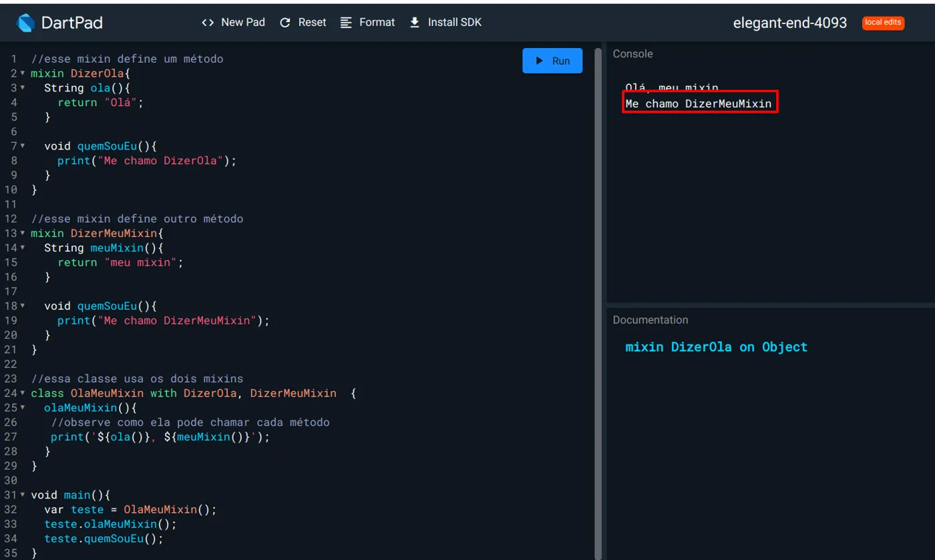Click comment "//observe como ela pode chamar cada método"
Viewport: 935px width, 560px height.
[x=190, y=423]
